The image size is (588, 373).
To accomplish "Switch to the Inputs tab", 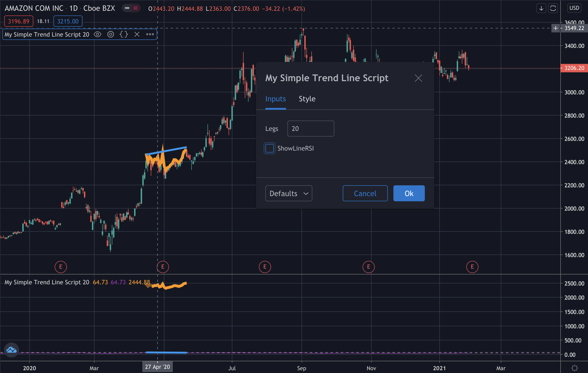I will [x=275, y=99].
